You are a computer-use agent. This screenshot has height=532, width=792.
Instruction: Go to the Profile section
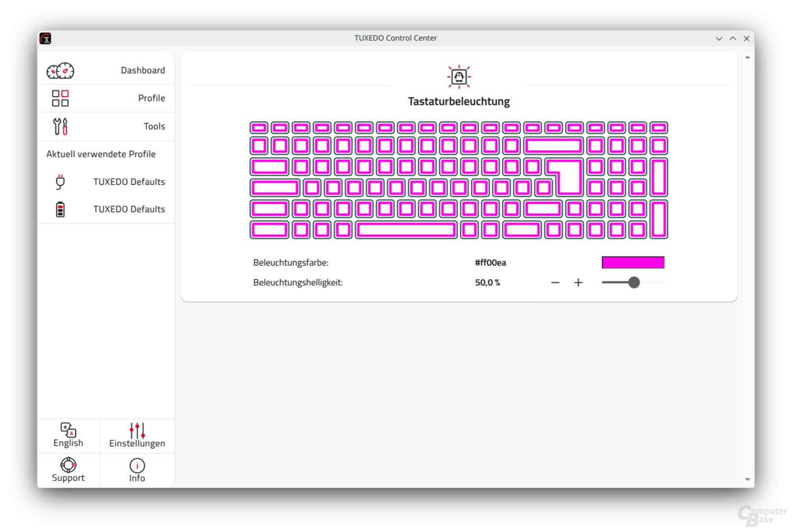[106, 98]
